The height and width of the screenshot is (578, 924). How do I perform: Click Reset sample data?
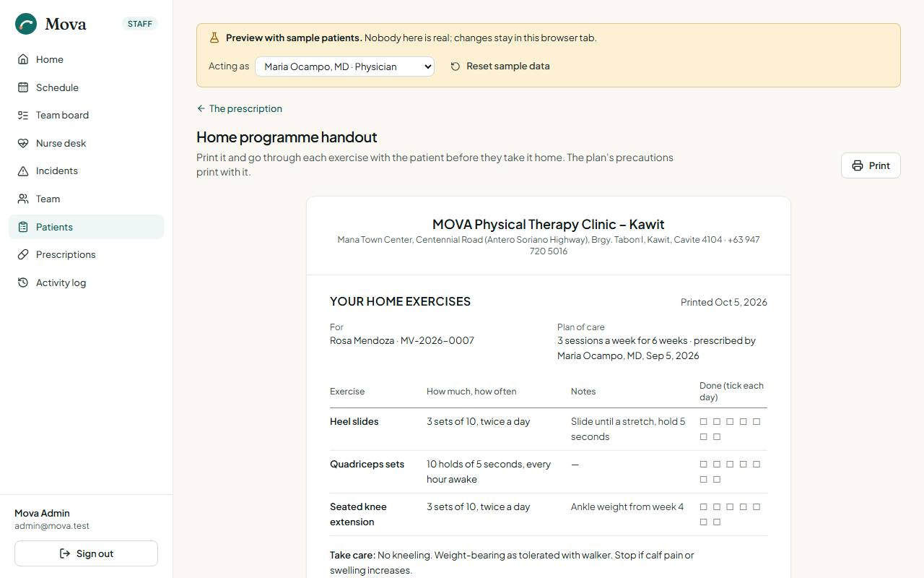point(500,66)
